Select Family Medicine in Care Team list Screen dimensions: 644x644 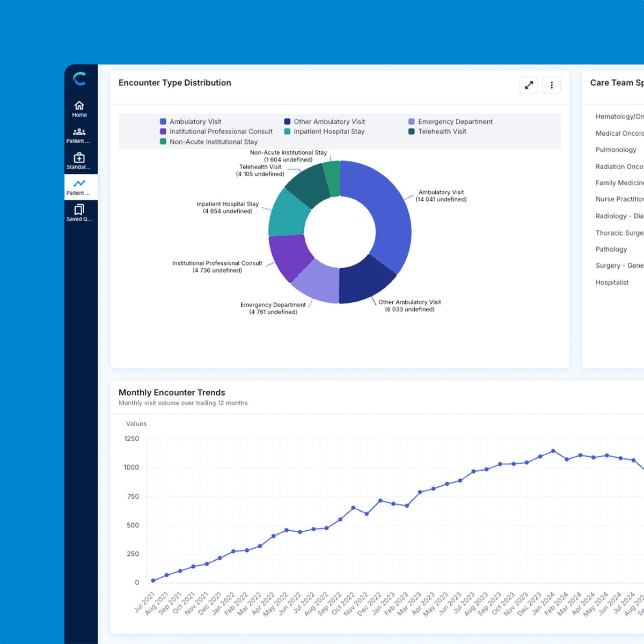[x=619, y=183]
